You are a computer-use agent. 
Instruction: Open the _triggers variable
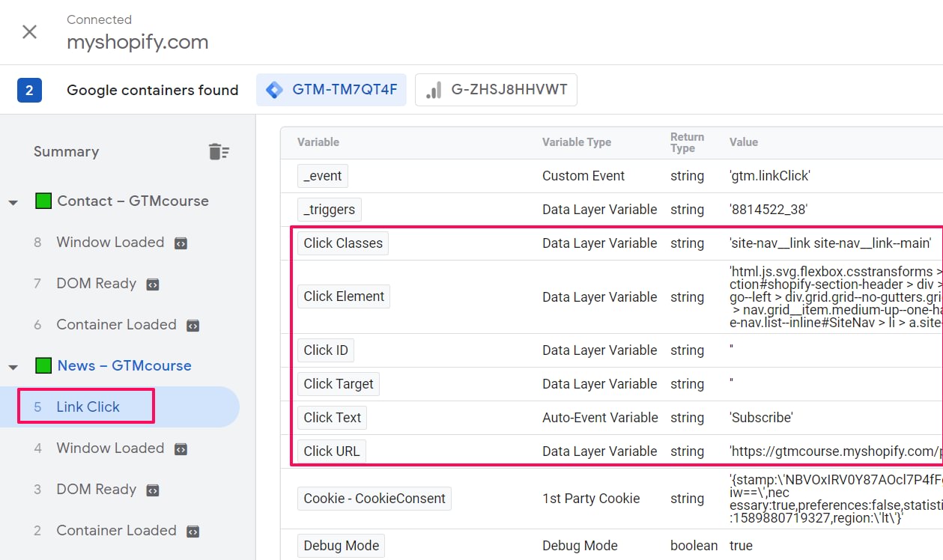(330, 210)
